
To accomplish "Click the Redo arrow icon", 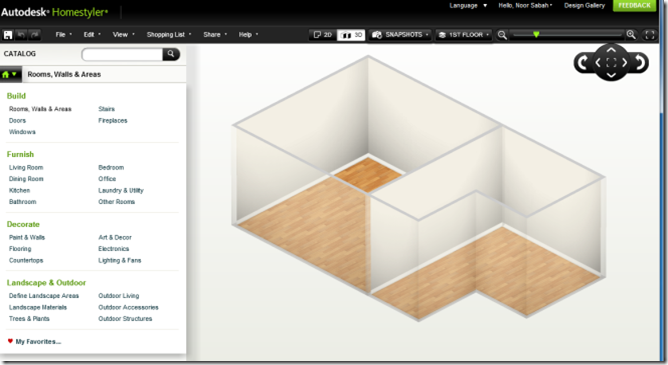I will (x=35, y=35).
